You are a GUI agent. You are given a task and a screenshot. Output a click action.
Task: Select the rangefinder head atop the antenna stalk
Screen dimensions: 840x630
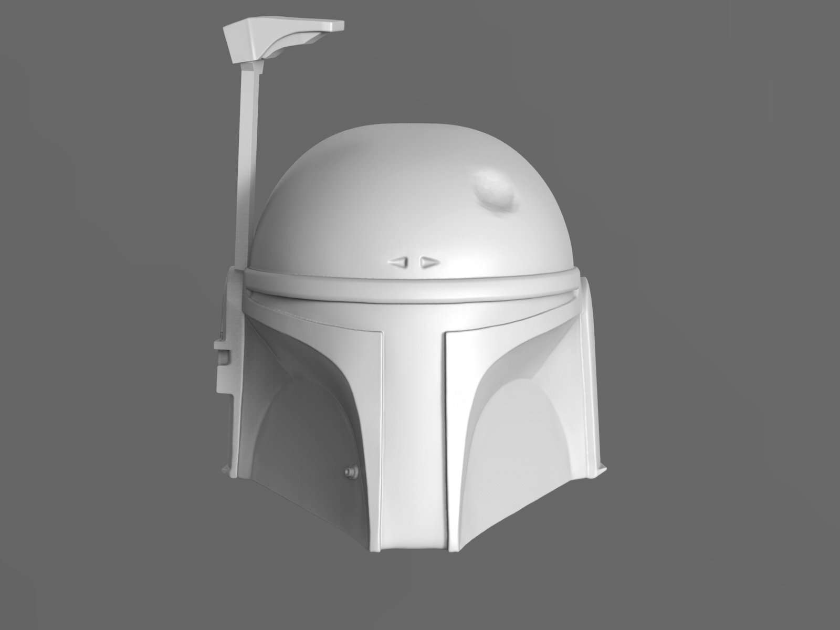[x=282, y=39]
